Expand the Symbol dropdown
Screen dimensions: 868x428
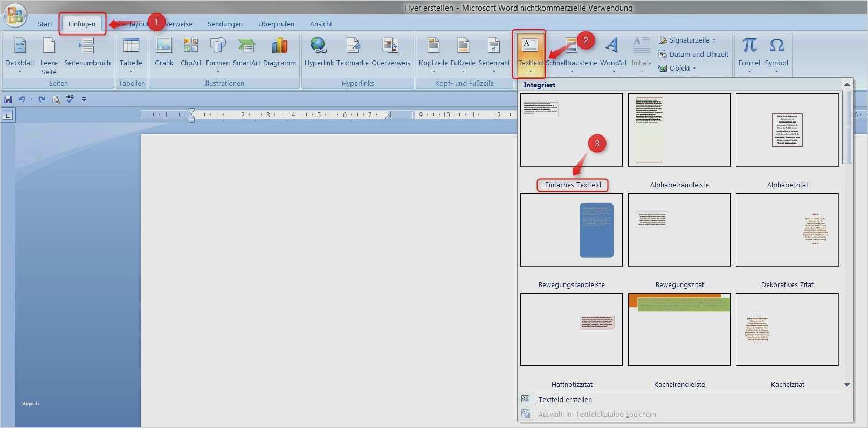click(776, 54)
